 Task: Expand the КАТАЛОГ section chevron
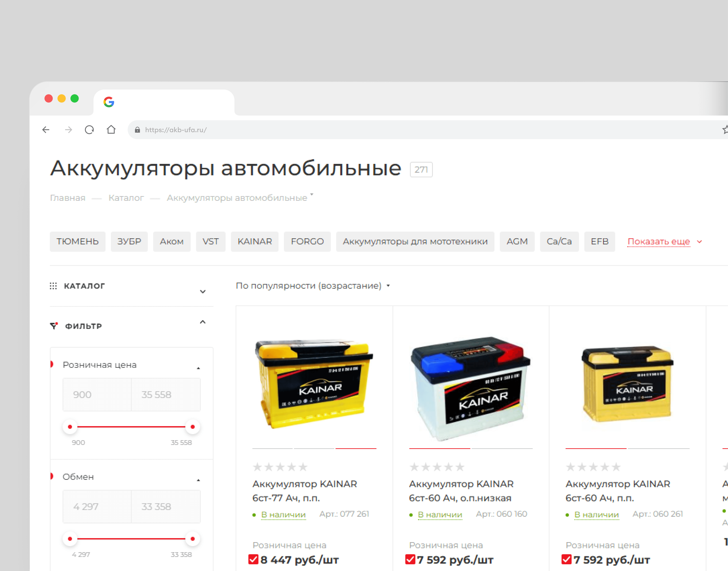point(203,291)
